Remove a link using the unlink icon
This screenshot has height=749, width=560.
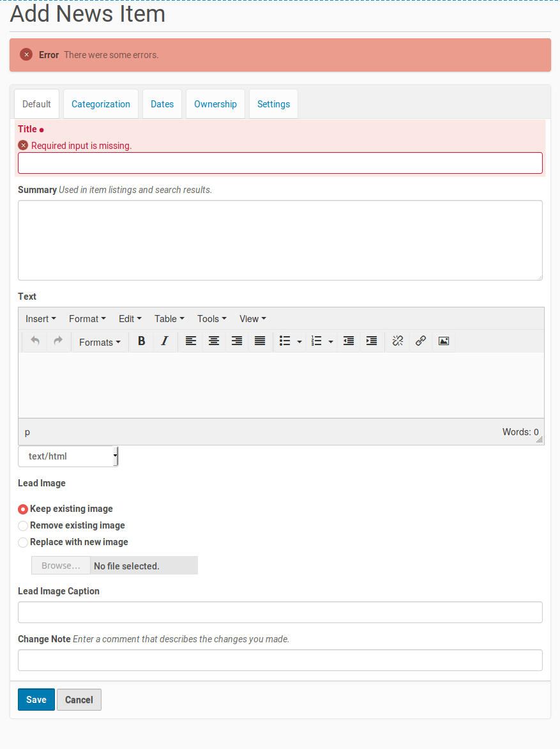pos(397,341)
